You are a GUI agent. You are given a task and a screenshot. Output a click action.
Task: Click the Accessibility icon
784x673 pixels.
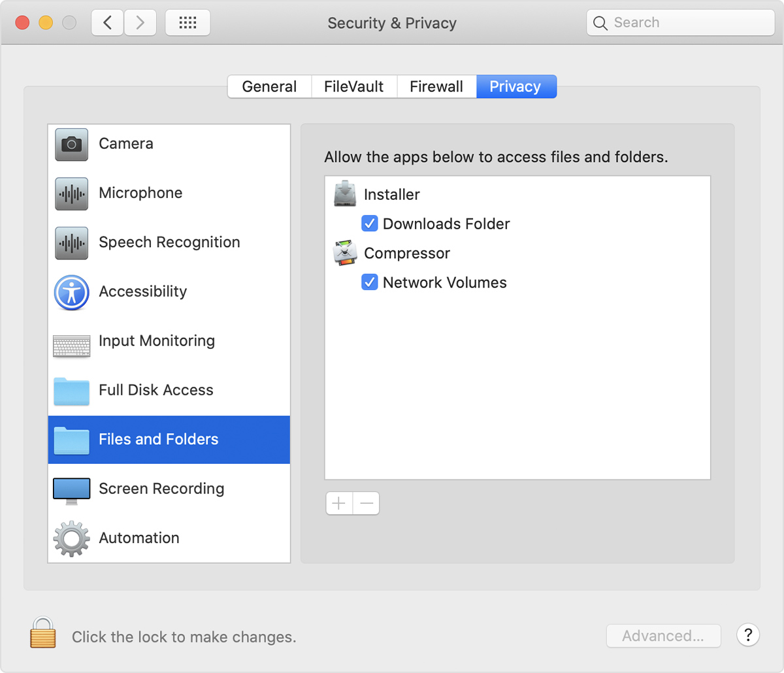click(x=71, y=293)
